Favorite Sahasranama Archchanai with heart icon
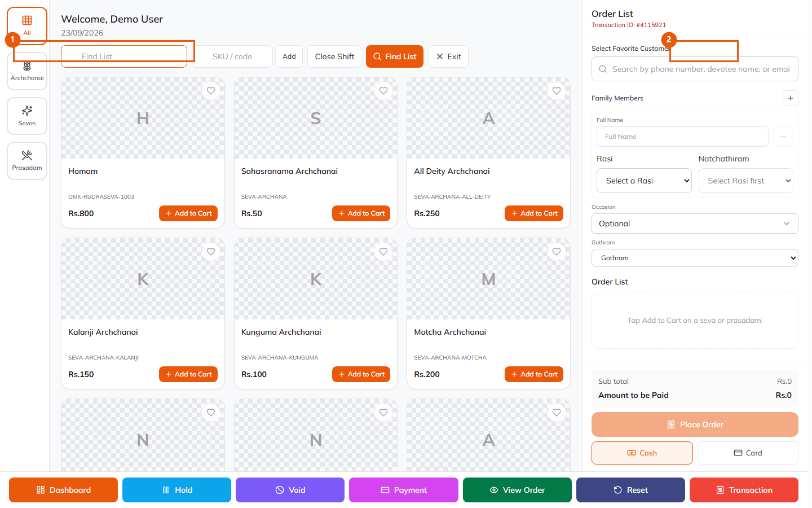 [x=383, y=91]
